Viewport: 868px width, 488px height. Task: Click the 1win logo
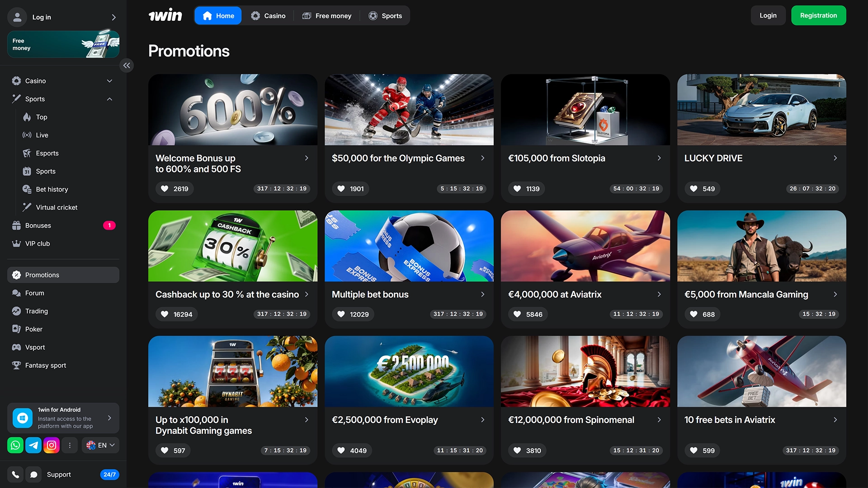165,15
